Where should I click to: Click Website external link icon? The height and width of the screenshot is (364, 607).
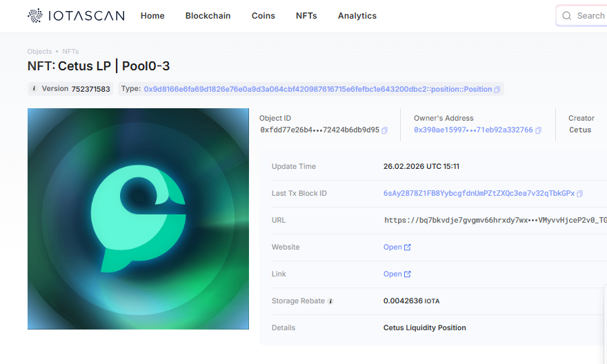click(407, 247)
